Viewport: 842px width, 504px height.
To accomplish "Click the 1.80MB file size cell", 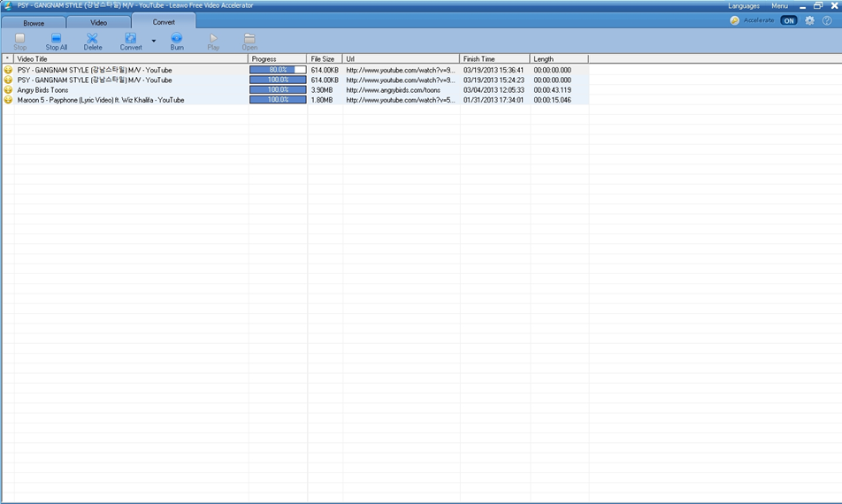I will pos(322,100).
